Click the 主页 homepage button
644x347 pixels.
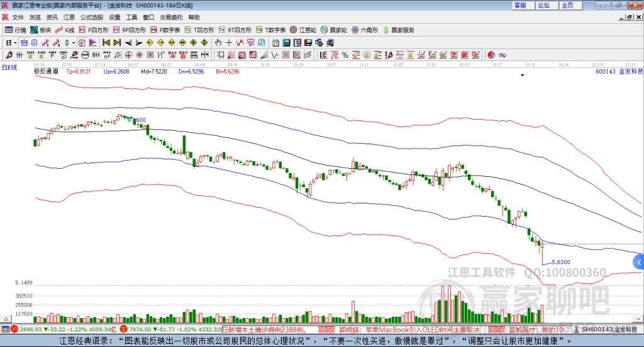pyautogui.click(x=570, y=5)
